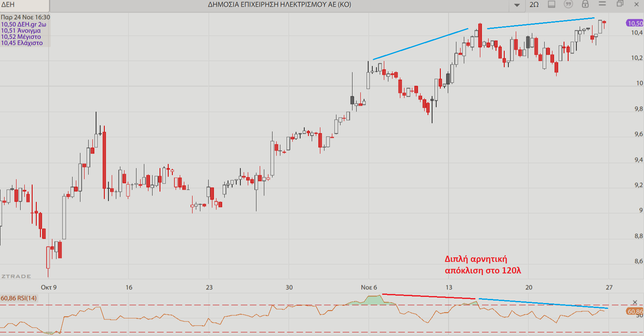Screen dimensions: 644x336
Task: Restore the chart window size
Action: (620, 4)
